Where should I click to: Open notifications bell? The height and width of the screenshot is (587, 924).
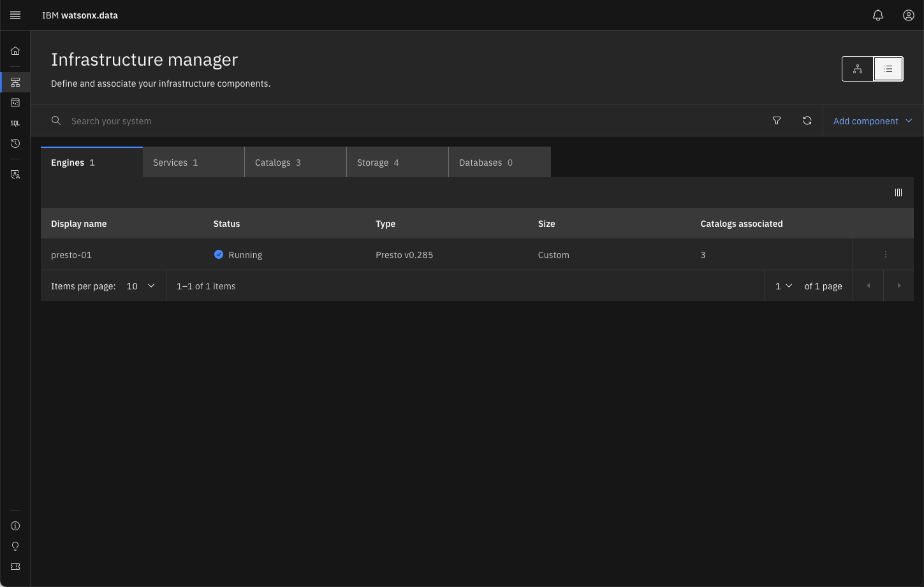click(878, 15)
